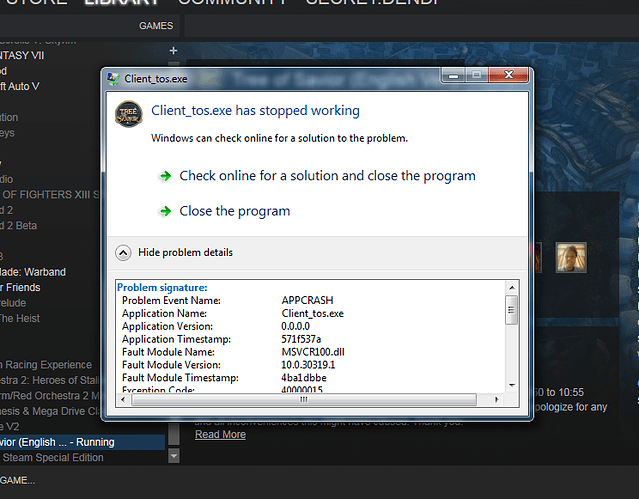Viewport: 639px width, 499px height.
Task: Click the Client_tos.exe title bar icon
Action: [x=114, y=77]
